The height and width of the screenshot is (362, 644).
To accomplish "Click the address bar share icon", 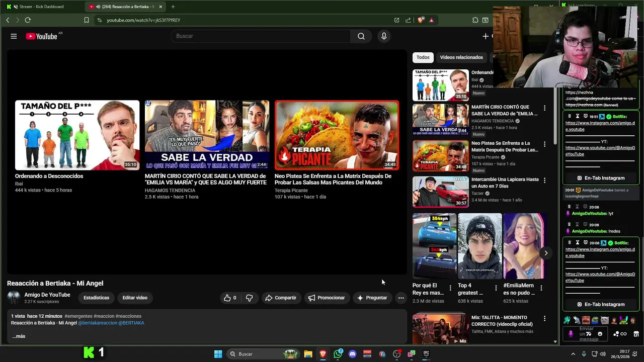I will [408, 20].
